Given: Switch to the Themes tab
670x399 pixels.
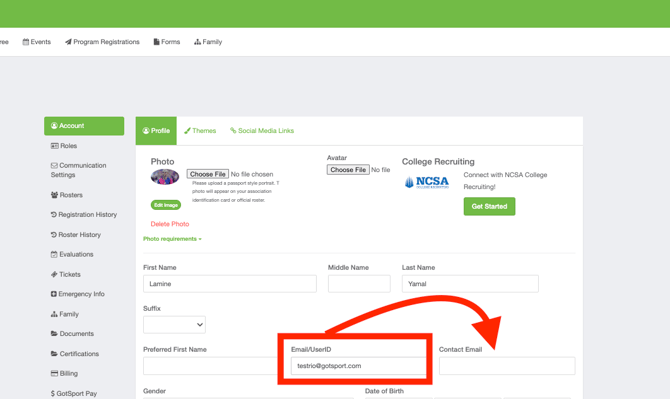Looking at the screenshot, I should pyautogui.click(x=200, y=131).
